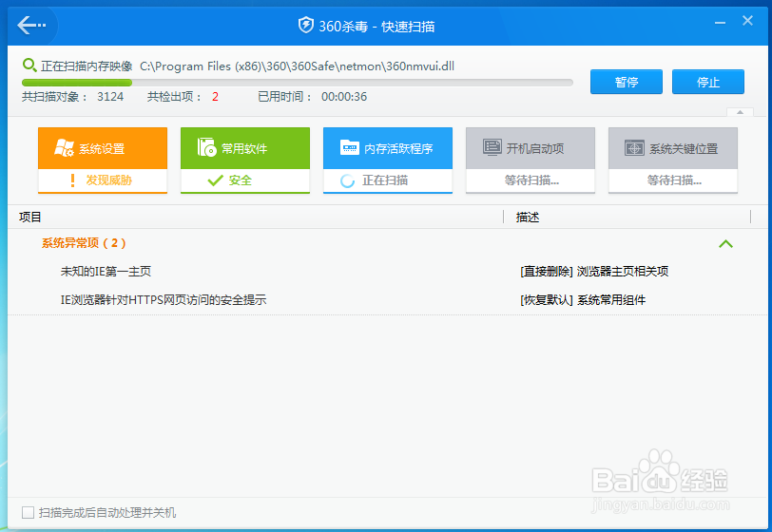Select the 开机启动项 category tile label

tap(535, 148)
